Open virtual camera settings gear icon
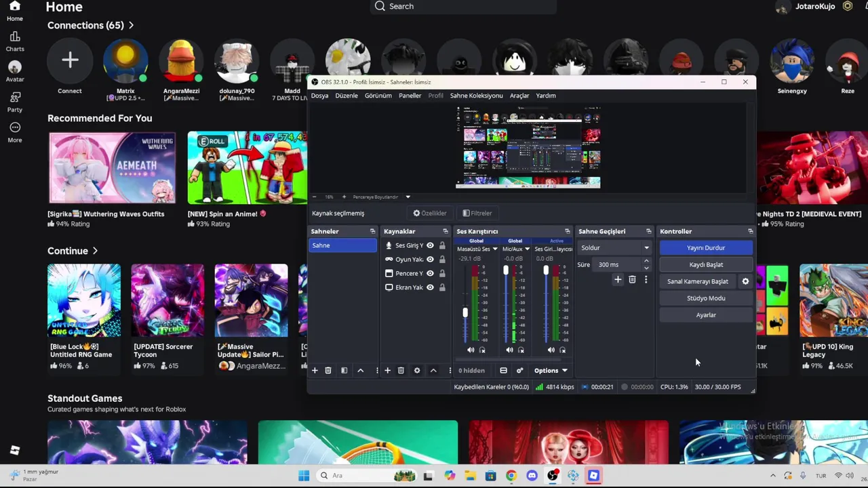Screen dimensions: 868x488 coord(745,281)
